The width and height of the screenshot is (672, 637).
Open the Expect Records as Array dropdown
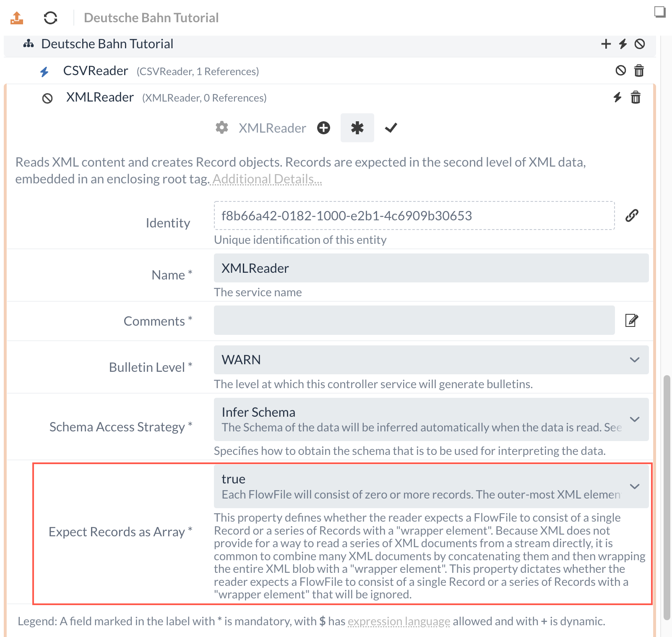pyautogui.click(x=431, y=486)
